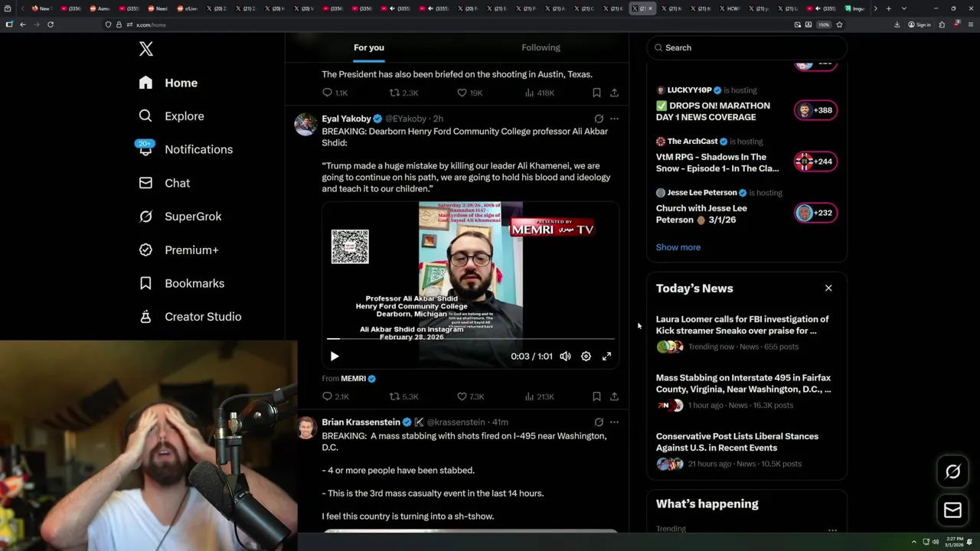Join The ArchCast space +244
980x551 pixels.
click(815, 161)
